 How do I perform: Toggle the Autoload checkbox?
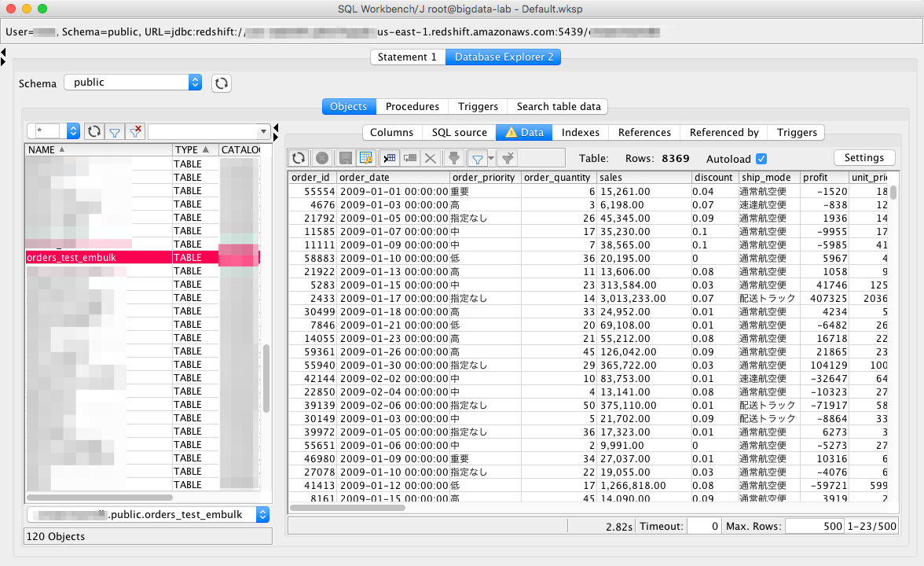[x=761, y=158]
